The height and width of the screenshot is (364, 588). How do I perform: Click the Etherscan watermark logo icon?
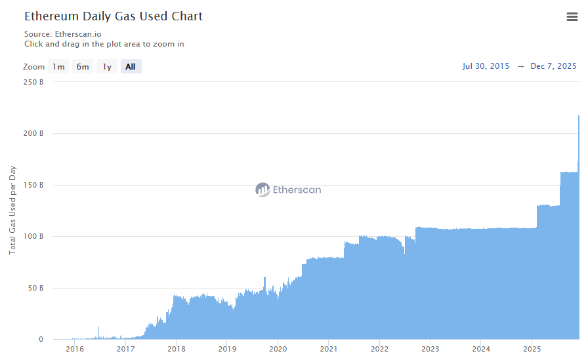pos(262,190)
